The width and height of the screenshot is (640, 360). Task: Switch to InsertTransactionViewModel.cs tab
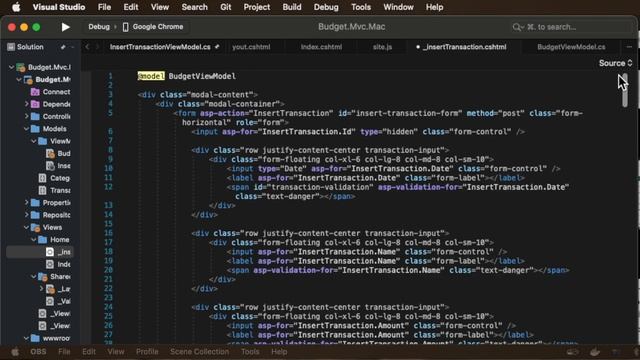point(160,47)
